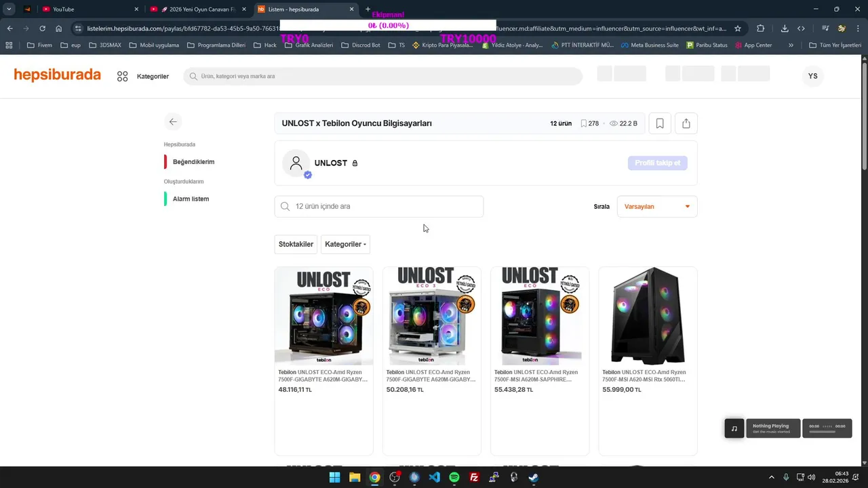View site information icon in address bar
The image size is (868, 488).
pyautogui.click(x=78, y=28)
